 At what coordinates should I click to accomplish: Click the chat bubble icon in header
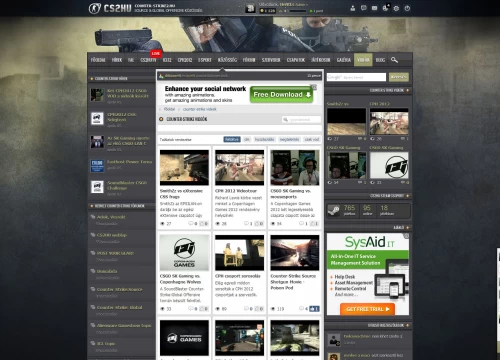click(364, 8)
